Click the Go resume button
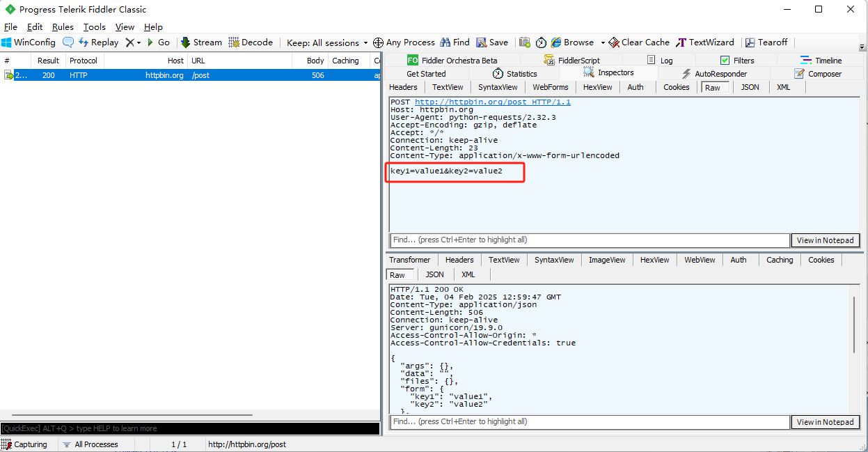 (159, 42)
